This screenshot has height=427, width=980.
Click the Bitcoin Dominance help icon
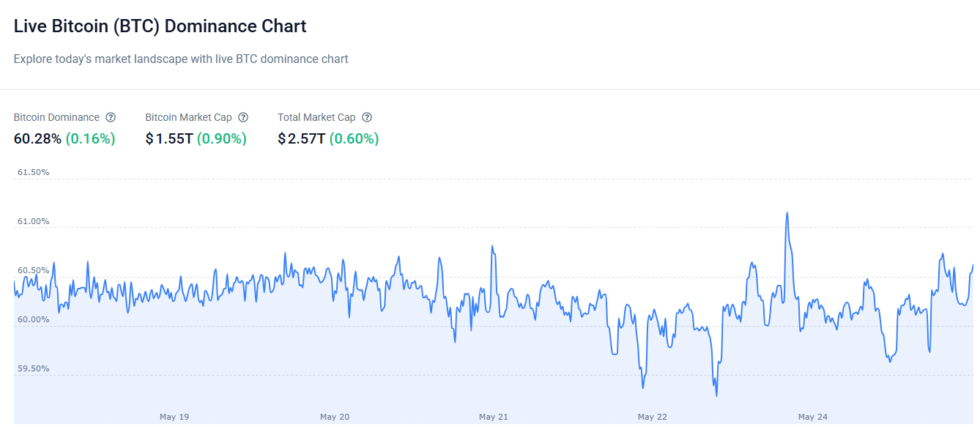[x=111, y=117]
